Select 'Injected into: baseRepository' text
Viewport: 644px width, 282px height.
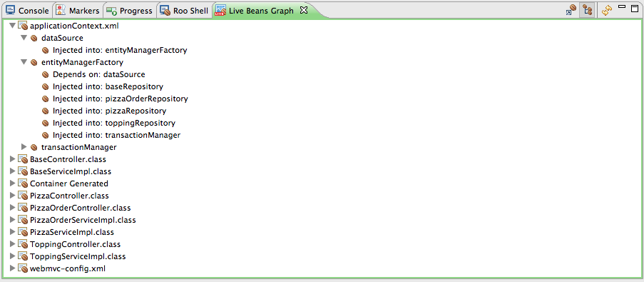pos(108,86)
